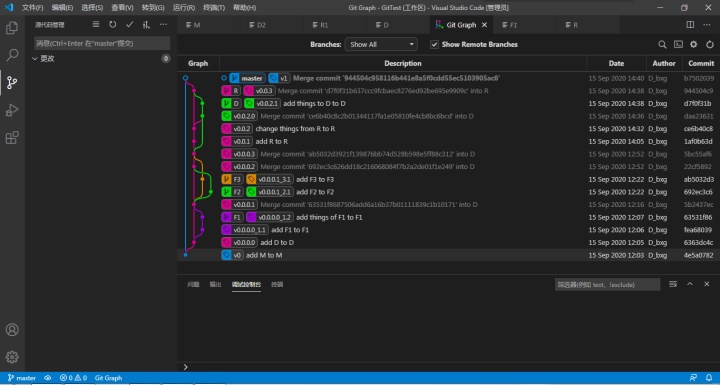Click the F2 branch label
This screenshot has height=385, width=720.
pos(232,192)
